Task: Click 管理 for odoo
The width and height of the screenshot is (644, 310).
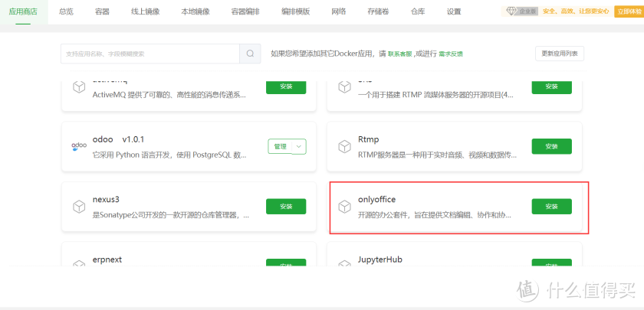Action: [280, 146]
